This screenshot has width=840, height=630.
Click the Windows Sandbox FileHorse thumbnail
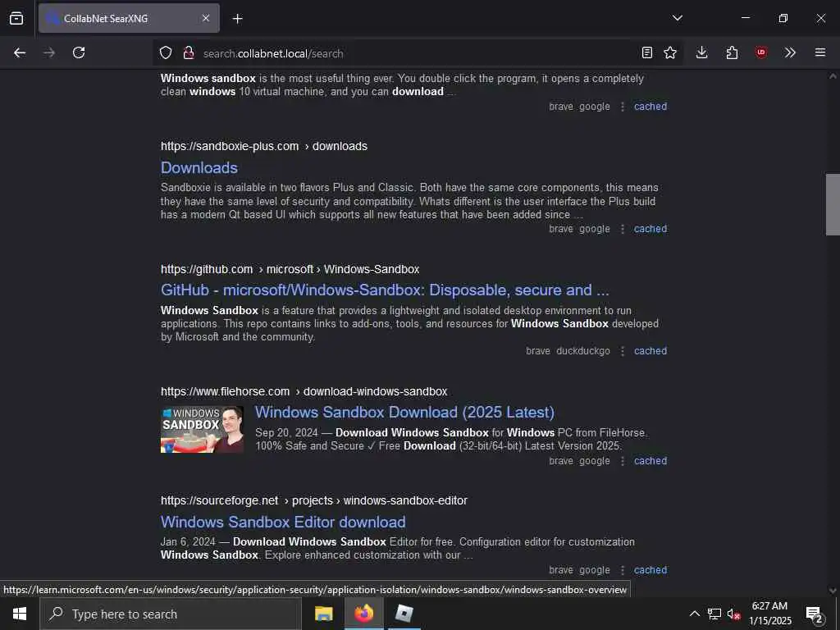coord(202,429)
